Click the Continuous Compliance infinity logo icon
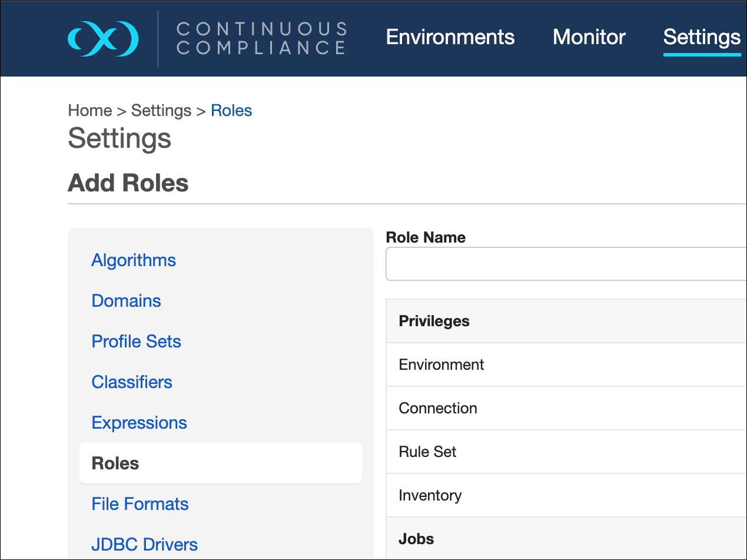The height and width of the screenshot is (560, 747). coord(103,39)
